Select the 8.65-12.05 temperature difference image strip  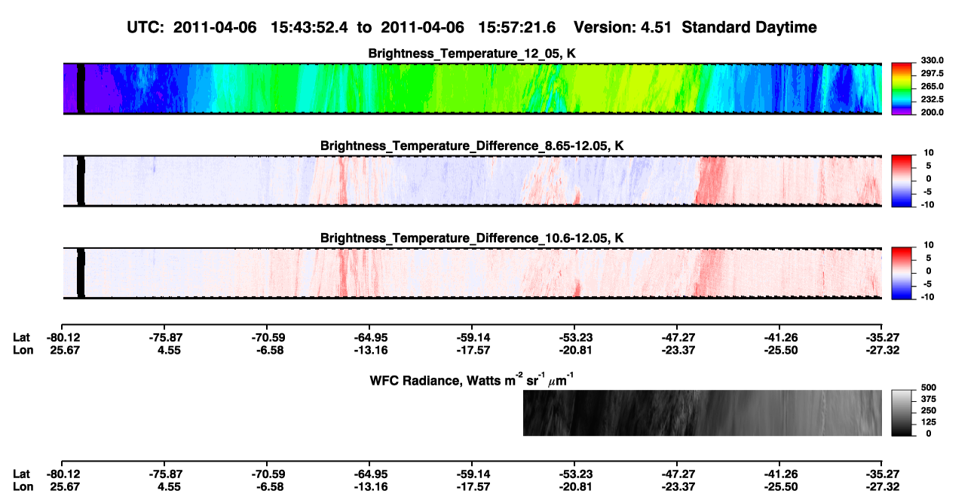click(472, 180)
